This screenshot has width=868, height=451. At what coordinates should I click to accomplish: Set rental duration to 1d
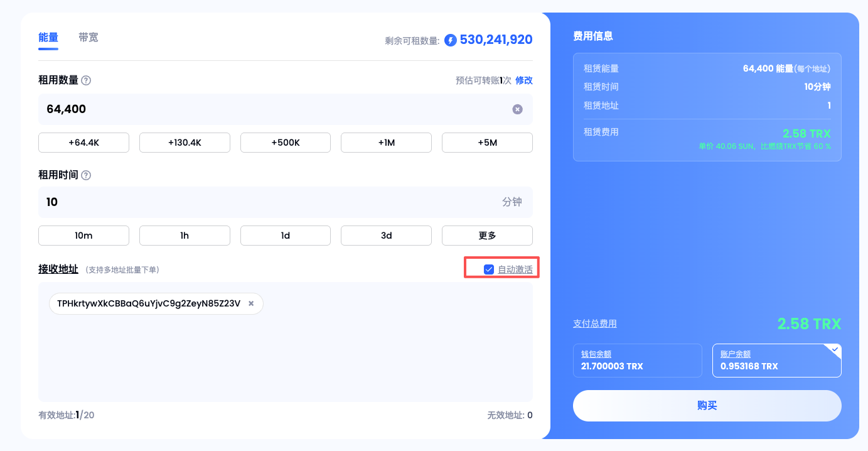[x=286, y=236]
